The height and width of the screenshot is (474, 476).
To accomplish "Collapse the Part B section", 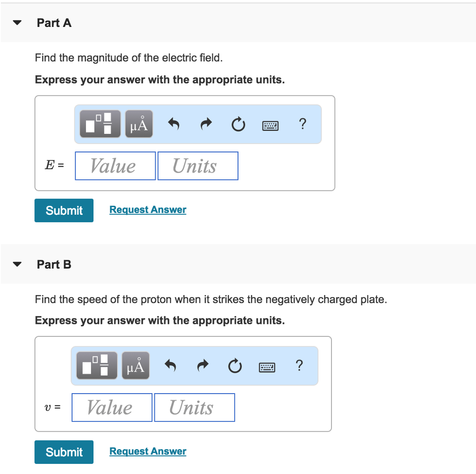I will pos(18,264).
